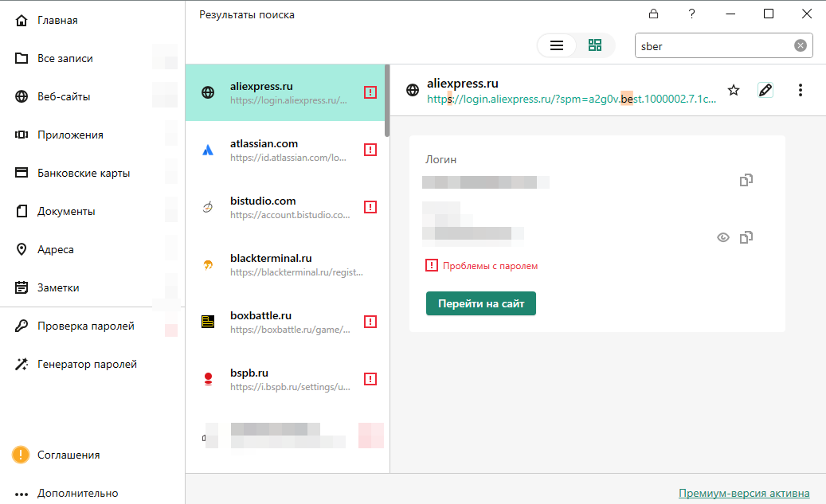This screenshot has width=826, height=504.
Task: Open the three-dot menu for aliexpress.ru entry
Action: (x=801, y=90)
